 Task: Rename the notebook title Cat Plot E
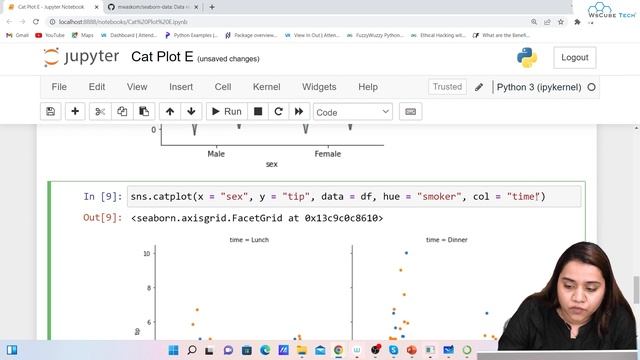click(x=162, y=57)
